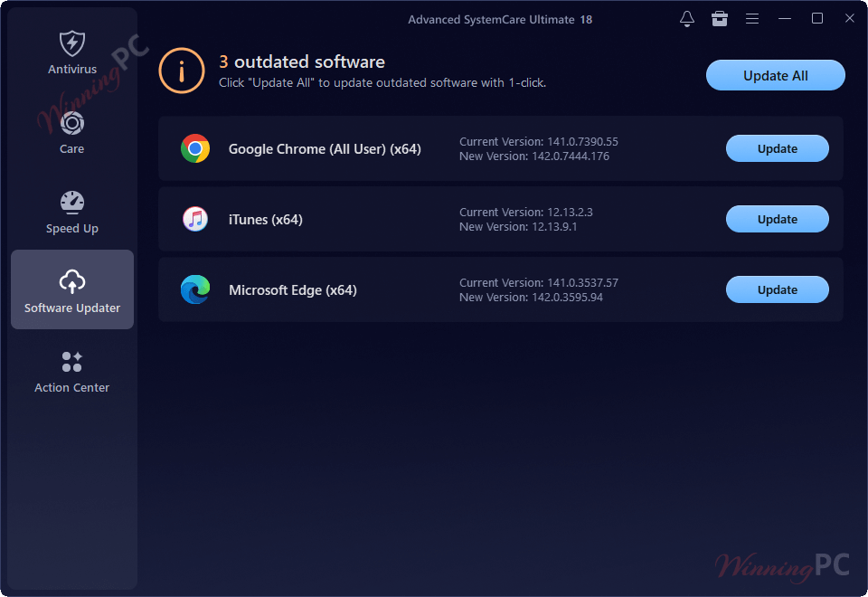868x597 pixels.
Task: Maximize the Advanced SystemCare window
Action: [817, 19]
